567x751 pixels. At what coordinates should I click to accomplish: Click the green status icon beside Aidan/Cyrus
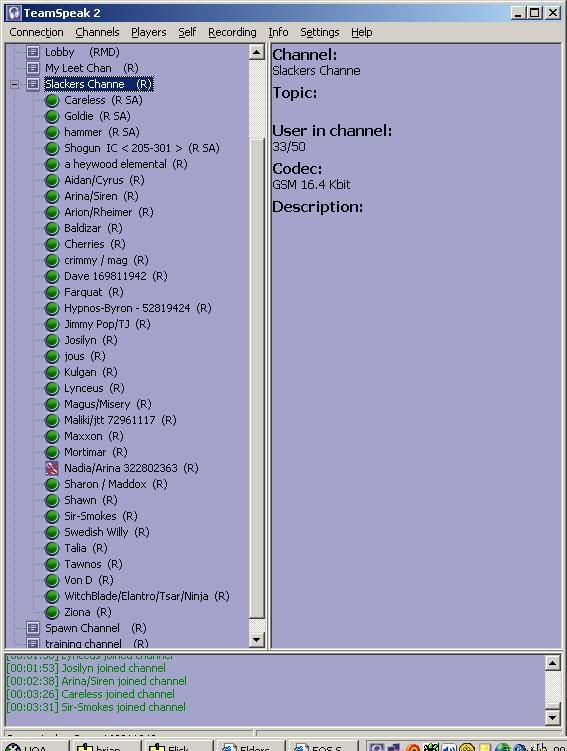tap(52, 180)
